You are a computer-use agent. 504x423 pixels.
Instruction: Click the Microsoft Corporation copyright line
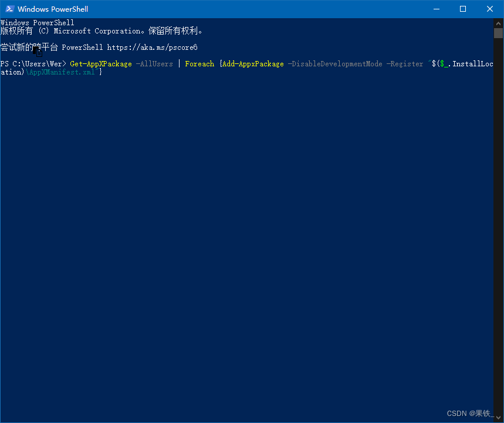tap(102, 31)
